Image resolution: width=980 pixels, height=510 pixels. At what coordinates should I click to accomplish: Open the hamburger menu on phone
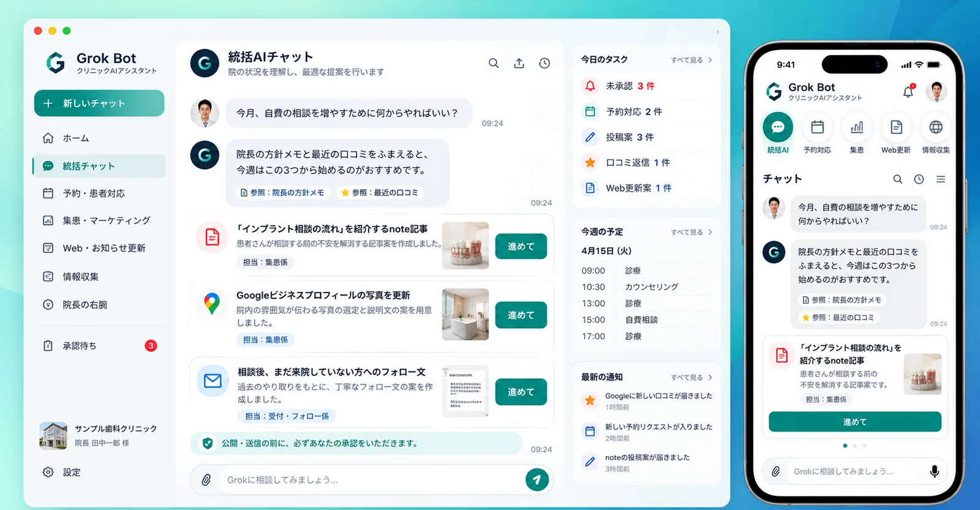tap(941, 179)
